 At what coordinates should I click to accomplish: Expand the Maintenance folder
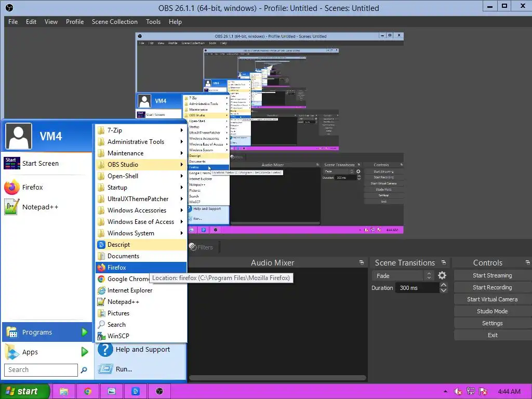point(141,153)
